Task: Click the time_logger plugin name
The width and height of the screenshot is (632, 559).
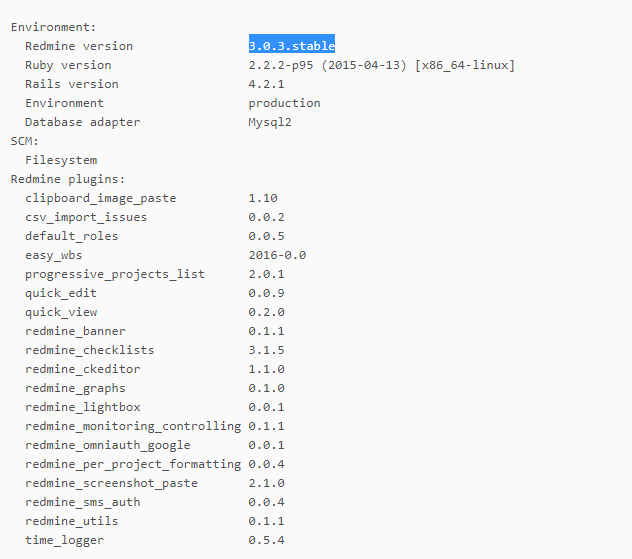Action: click(x=64, y=540)
